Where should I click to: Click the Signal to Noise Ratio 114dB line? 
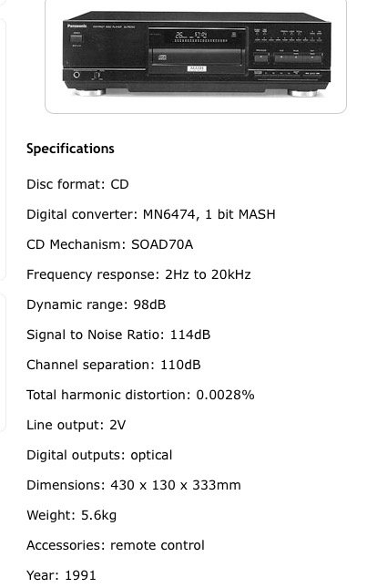118,335
